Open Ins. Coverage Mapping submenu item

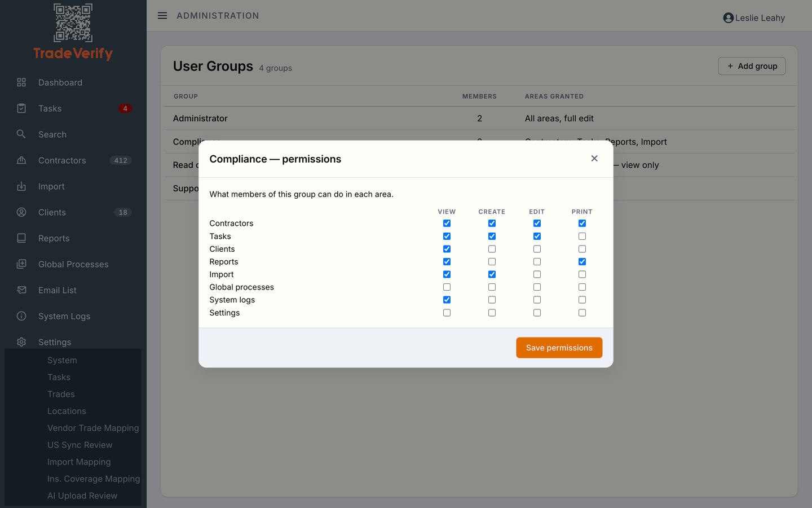pos(94,479)
